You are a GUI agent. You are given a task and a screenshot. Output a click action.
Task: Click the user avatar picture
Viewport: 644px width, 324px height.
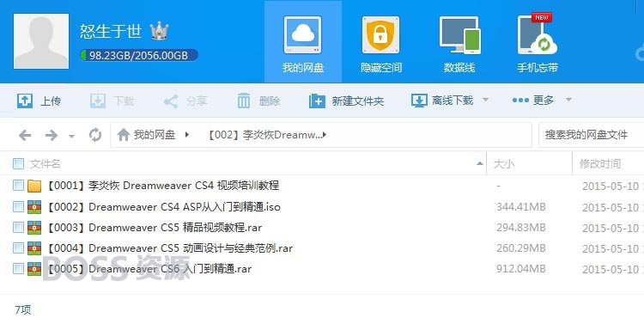pyautogui.click(x=41, y=41)
